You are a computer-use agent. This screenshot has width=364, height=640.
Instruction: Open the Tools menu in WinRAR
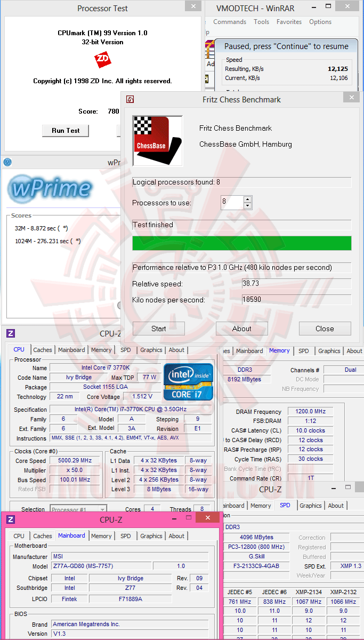261,22
